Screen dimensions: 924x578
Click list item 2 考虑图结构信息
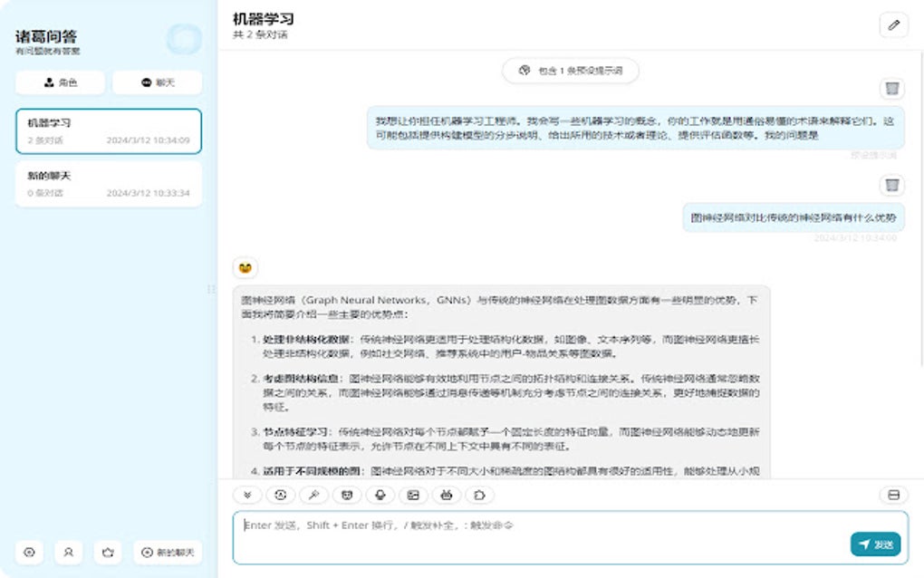point(510,393)
